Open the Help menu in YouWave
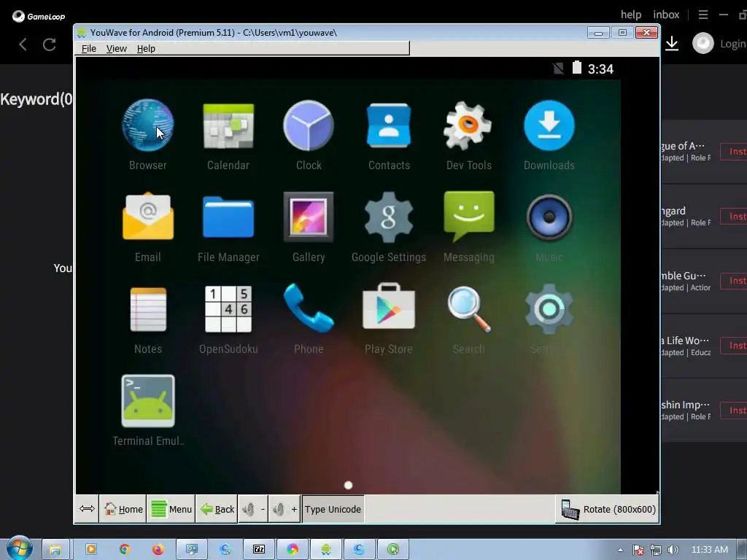The height and width of the screenshot is (560, 747). click(x=146, y=49)
